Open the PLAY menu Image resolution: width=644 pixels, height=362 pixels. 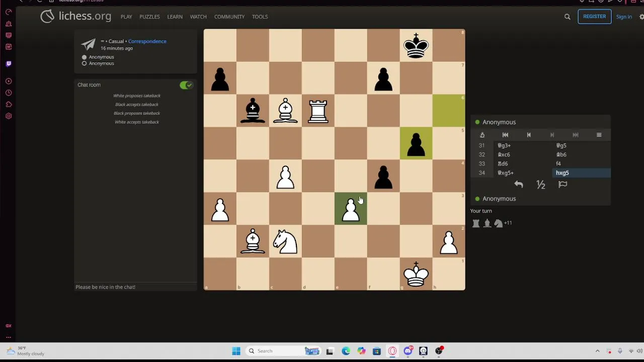[126, 17]
